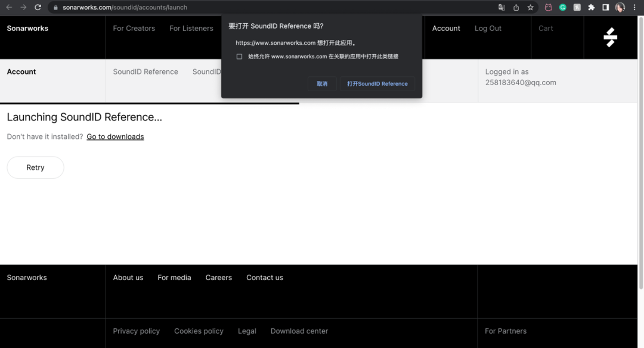Click the Sonarworks logo symbol in the header
Screen dimensions: 644x348
click(611, 38)
